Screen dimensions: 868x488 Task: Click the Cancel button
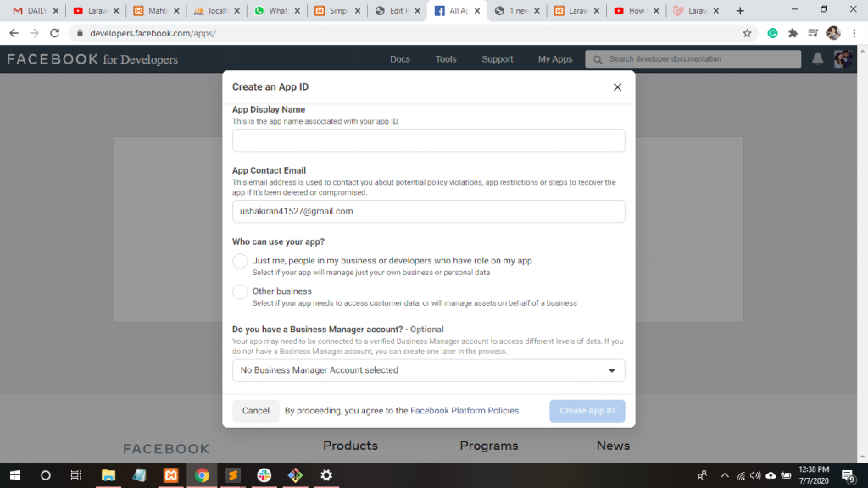point(256,411)
